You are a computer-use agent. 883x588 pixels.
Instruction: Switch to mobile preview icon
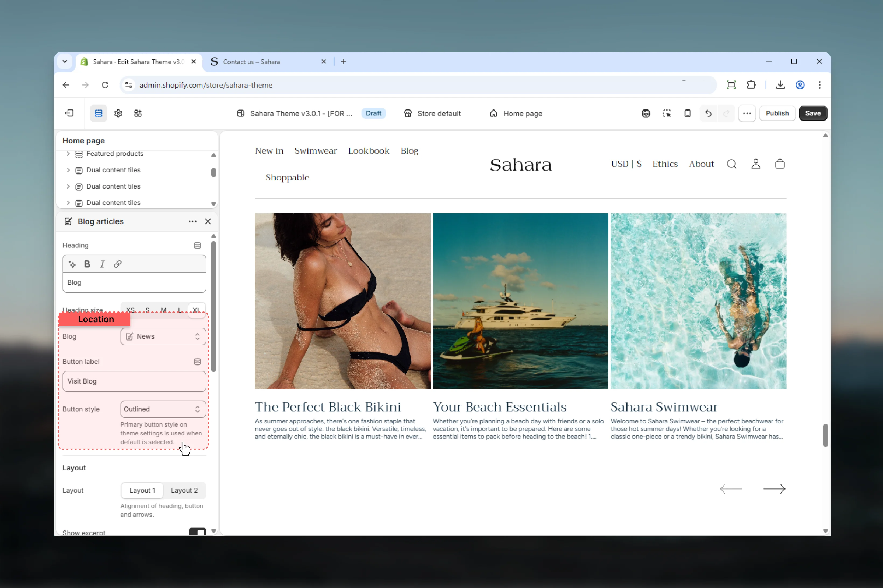pos(687,113)
